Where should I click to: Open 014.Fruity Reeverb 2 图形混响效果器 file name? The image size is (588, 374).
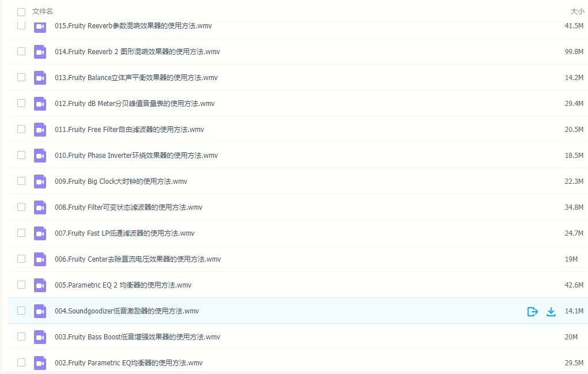[x=137, y=52]
